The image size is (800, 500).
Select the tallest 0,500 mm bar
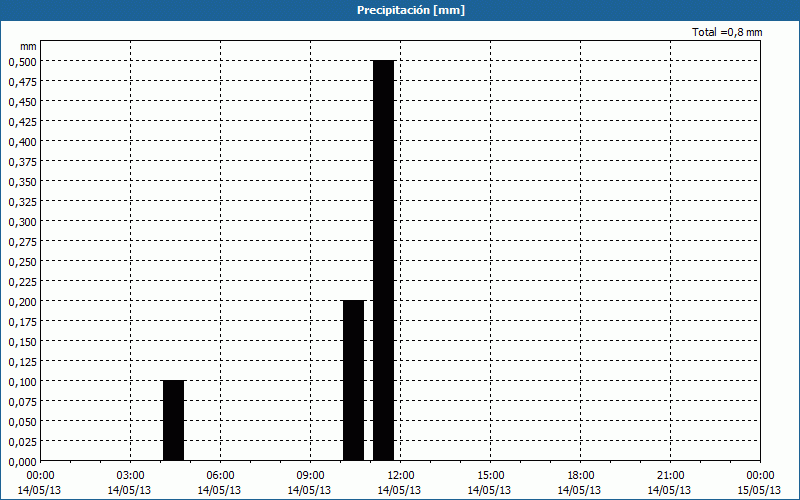pos(384,261)
